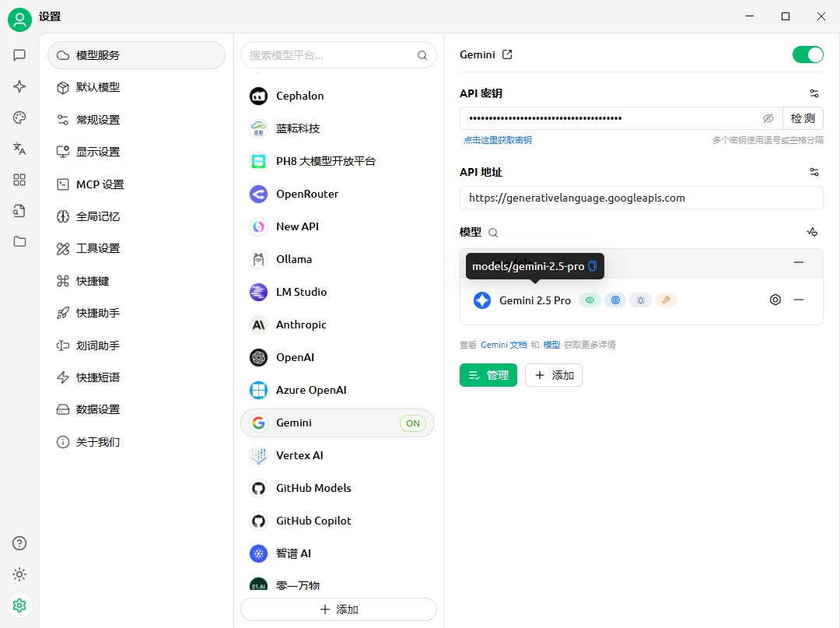The height and width of the screenshot is (628, 840).
Task: Open the 模型 details link
Action: coord(551,345)
